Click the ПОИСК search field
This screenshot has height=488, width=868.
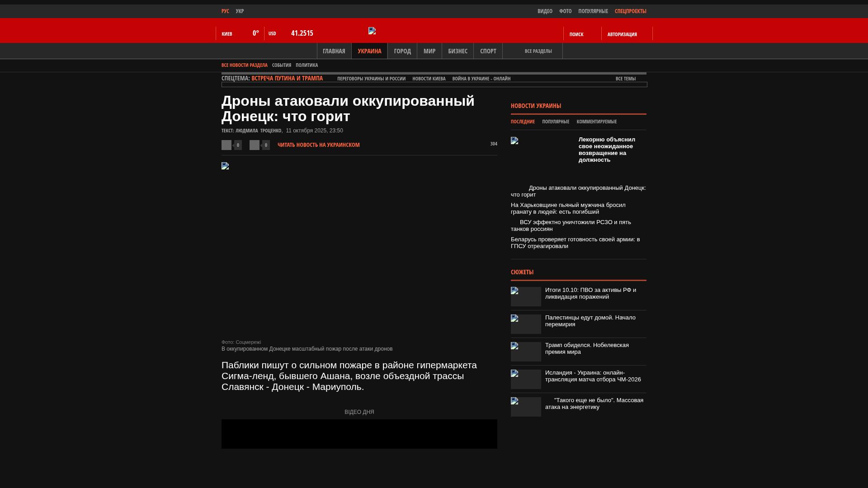coord(576,34)
